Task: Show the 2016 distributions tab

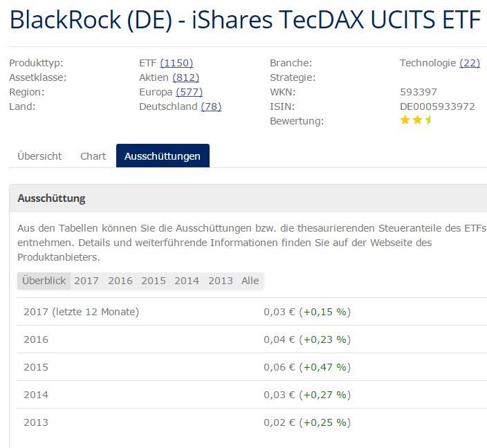Action: click(120, 281)
